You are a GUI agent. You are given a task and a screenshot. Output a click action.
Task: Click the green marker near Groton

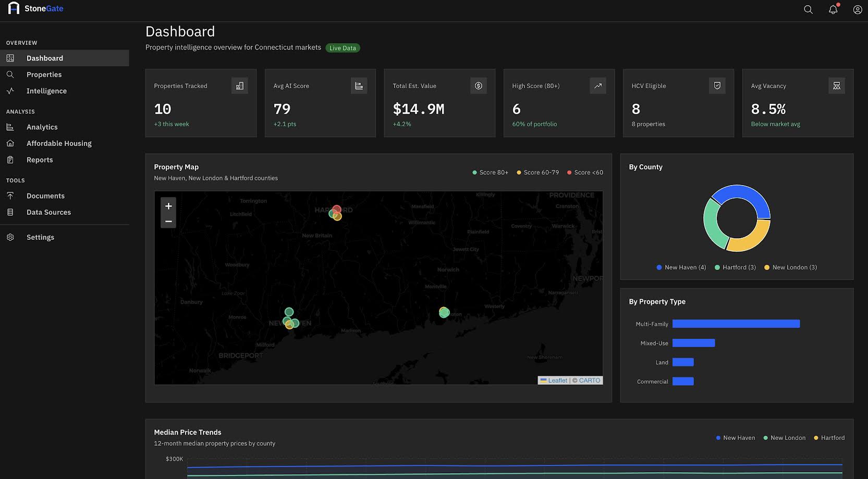tap(444, 312)
